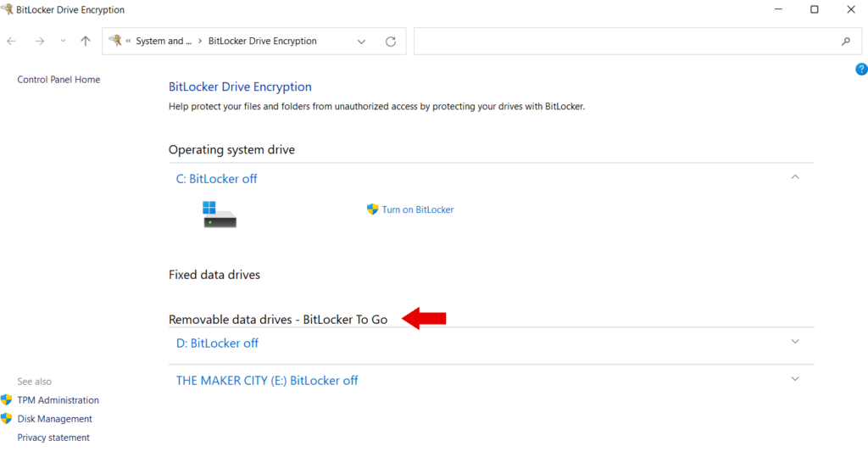Screen dimensions: 868x452
Task: Refresh the BitLocker page
Action: (x=391, y=42)
